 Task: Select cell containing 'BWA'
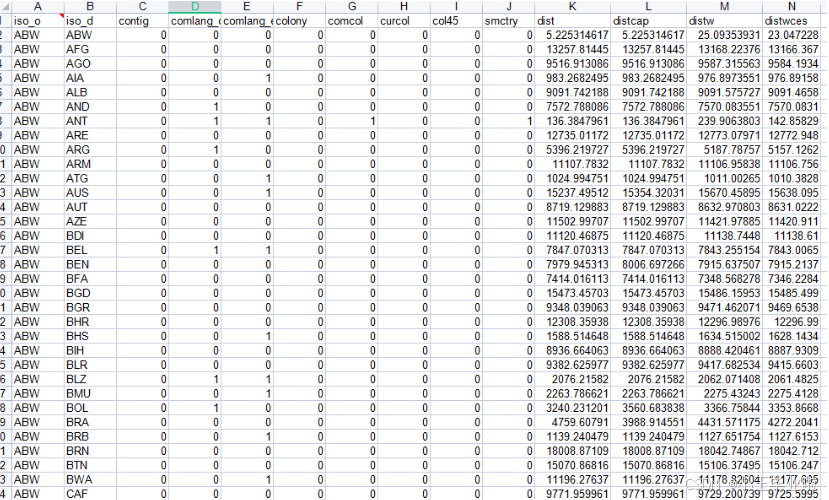(89, 479)
